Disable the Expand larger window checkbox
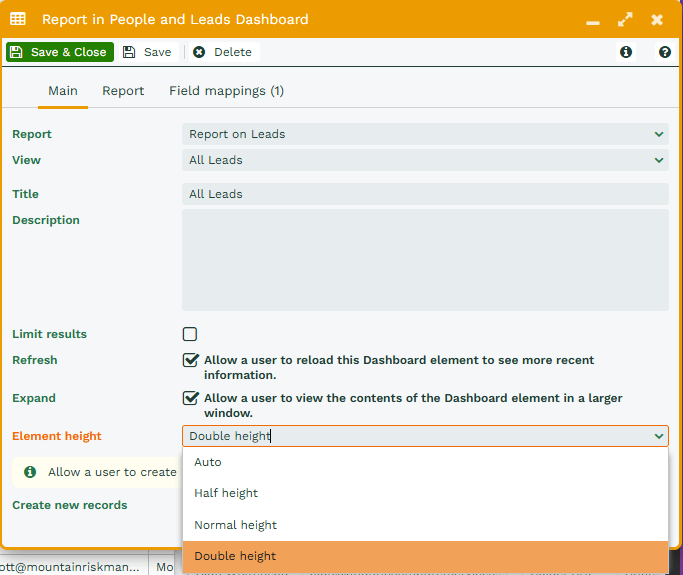The image size is (683, 575). (x=190, y=398)
